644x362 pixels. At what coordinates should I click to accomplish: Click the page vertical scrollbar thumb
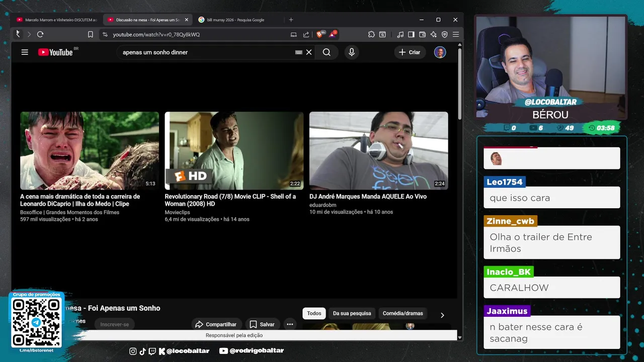point(460,84)
